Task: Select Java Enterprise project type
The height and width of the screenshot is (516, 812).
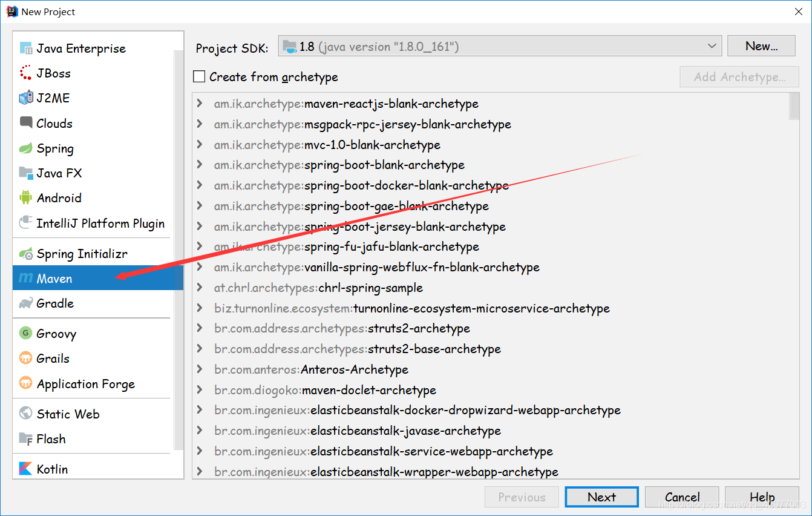Action: [x=94, y=48]
